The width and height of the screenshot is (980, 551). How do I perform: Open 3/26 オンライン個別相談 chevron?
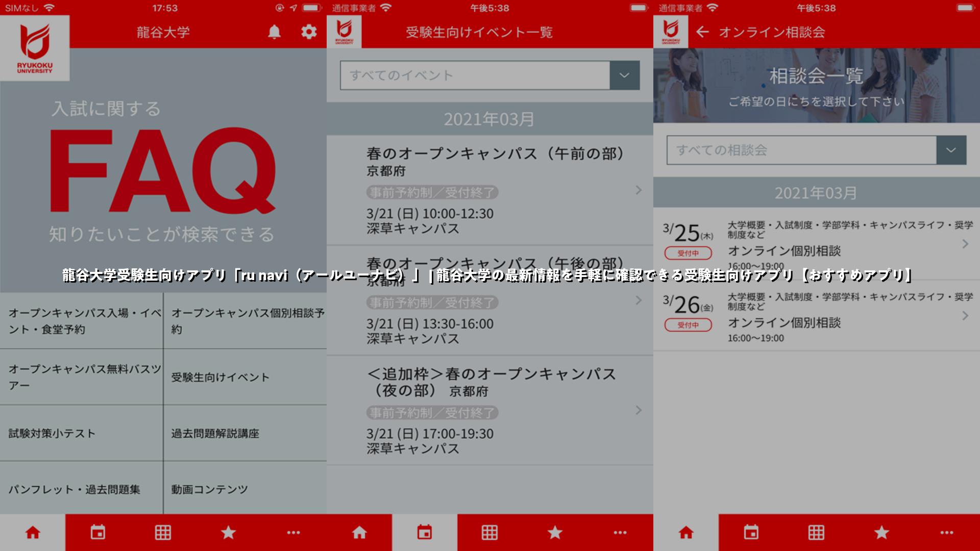pyautogui.click(x=965, y=316)
